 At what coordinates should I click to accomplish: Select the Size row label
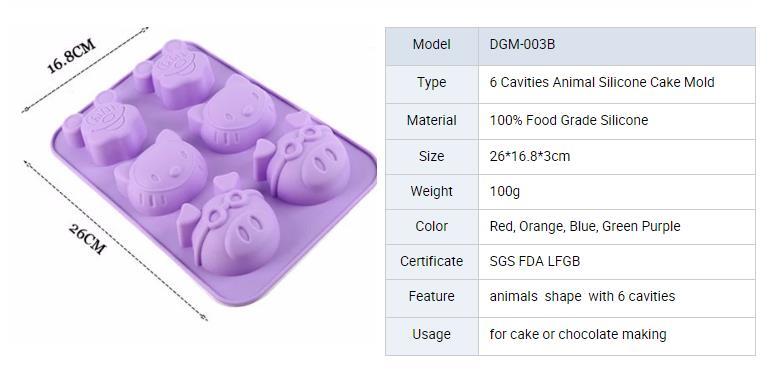(431, 156)
